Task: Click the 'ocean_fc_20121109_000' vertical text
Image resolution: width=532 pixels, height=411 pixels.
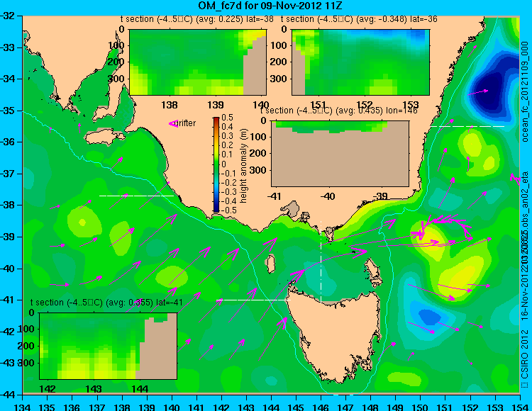Action: [525, 91]
